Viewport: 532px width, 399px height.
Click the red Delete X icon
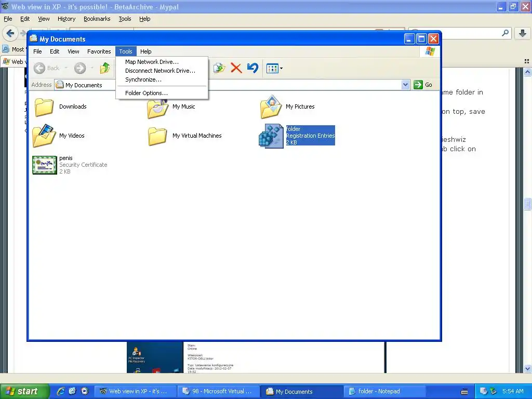click(236, 68)
